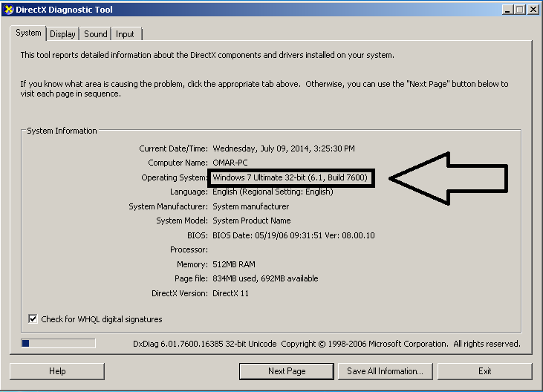
Task: Click the System manufacturer value
Action: tap(251, 206)
